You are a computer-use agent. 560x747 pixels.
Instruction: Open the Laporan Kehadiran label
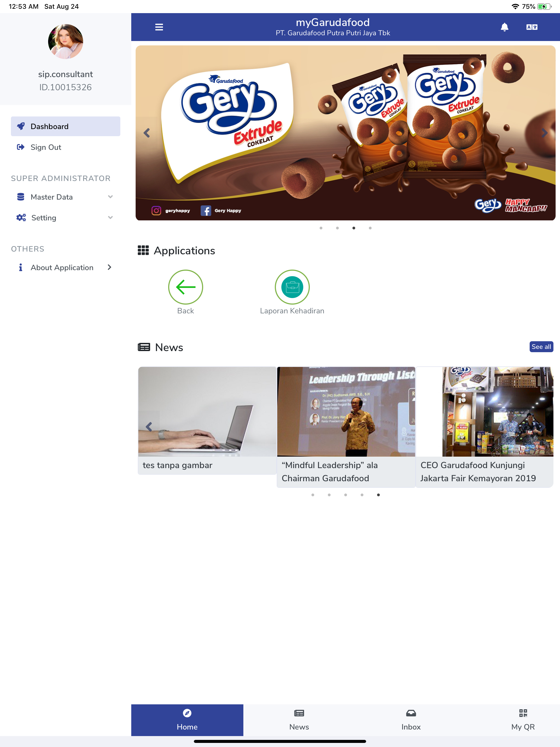(x=292, y=311)
